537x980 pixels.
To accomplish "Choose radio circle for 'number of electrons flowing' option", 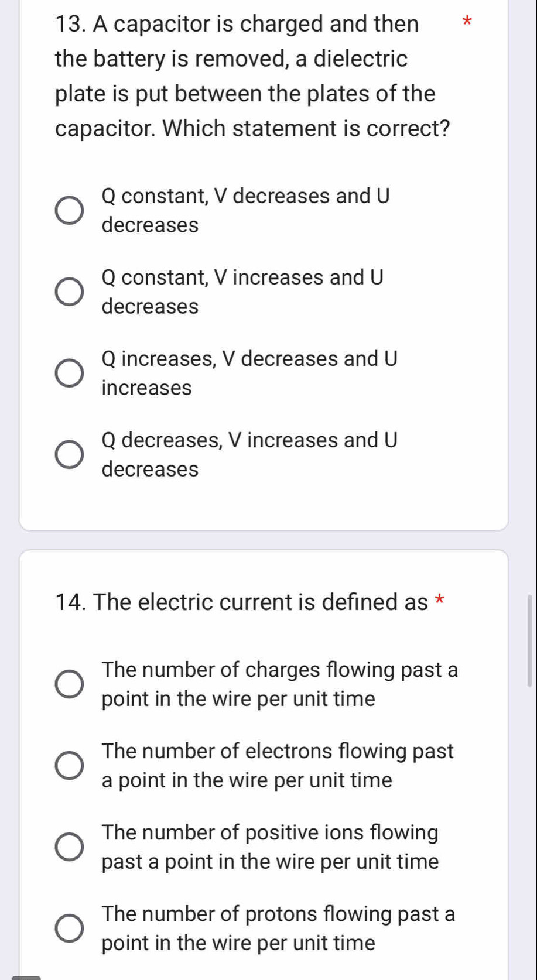I will [69, 766].
